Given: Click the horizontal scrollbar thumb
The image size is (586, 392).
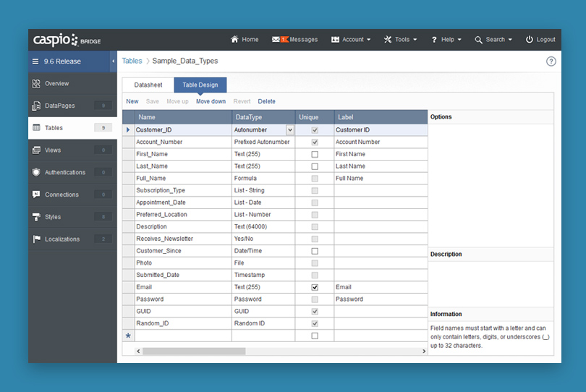Looking at the screenshot, I should click(x=194, y=351).
